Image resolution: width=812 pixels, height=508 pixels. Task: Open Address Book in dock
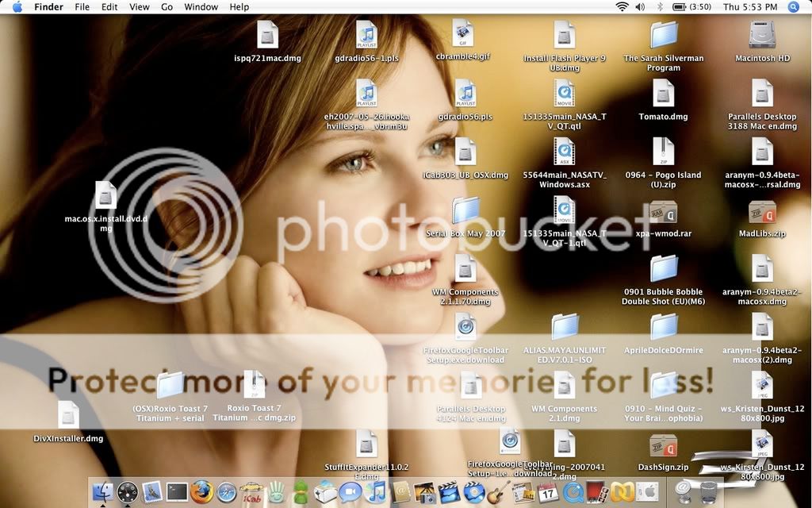(400, 491)
